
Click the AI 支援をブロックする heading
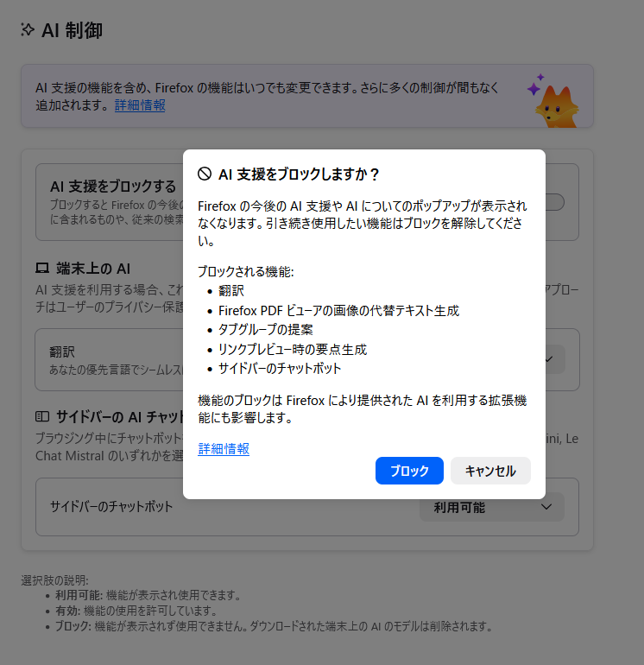pyautogui.click(x=113, y=187)
